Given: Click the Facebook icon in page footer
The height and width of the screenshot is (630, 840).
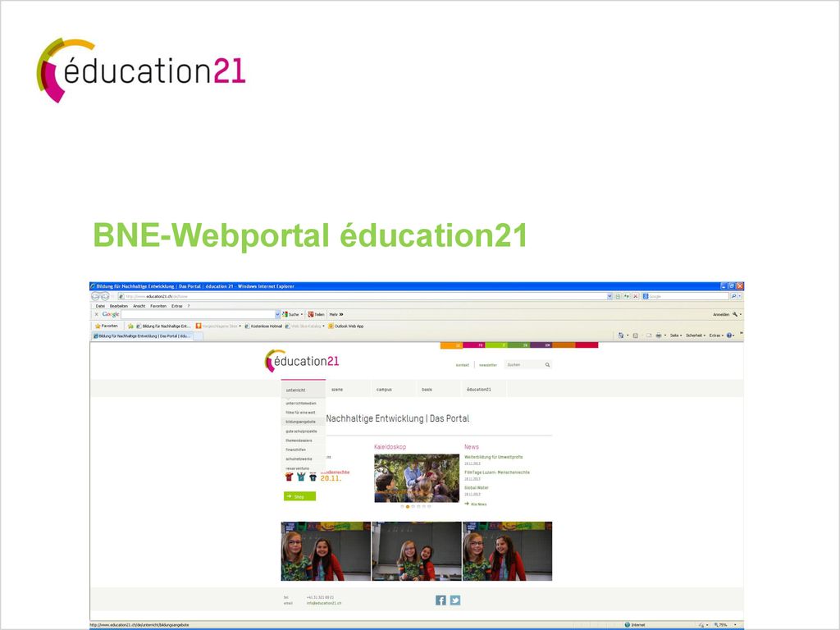Looking at the screenshot, I should pyautogui.click(x=441, y=600).
